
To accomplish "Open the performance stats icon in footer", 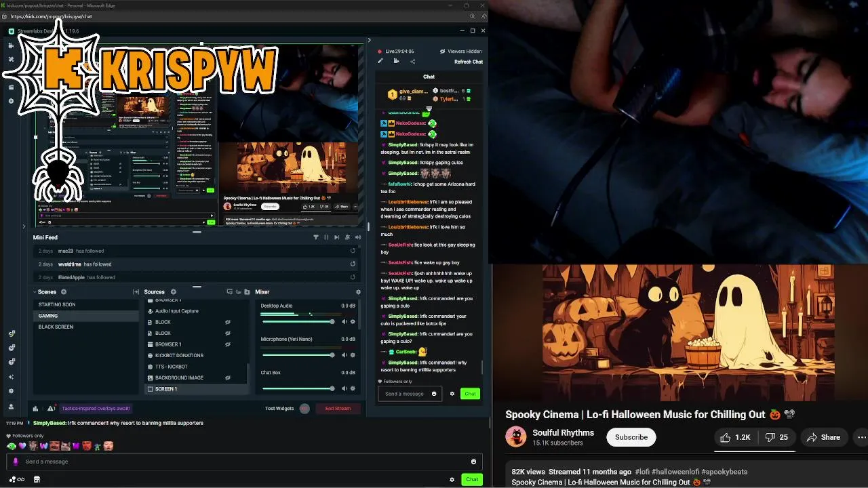I will click(35, 409).
